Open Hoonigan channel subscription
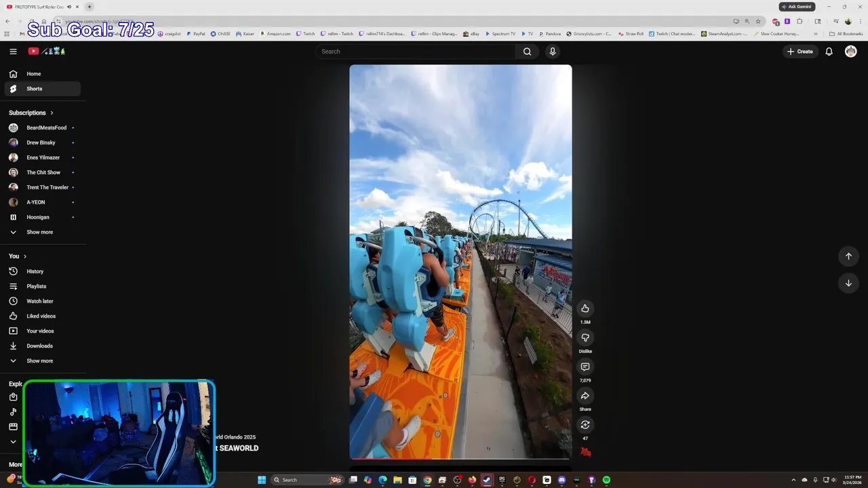Screen dimensions: 868x488 click(x=43, y=217)
